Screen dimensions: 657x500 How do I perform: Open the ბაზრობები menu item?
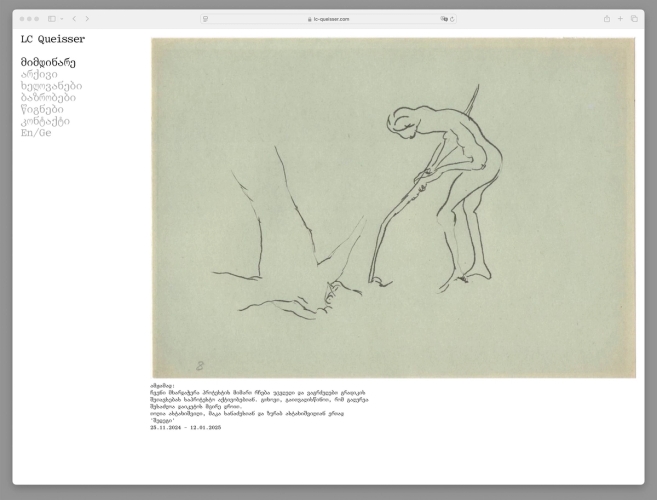tap(49, 98)
